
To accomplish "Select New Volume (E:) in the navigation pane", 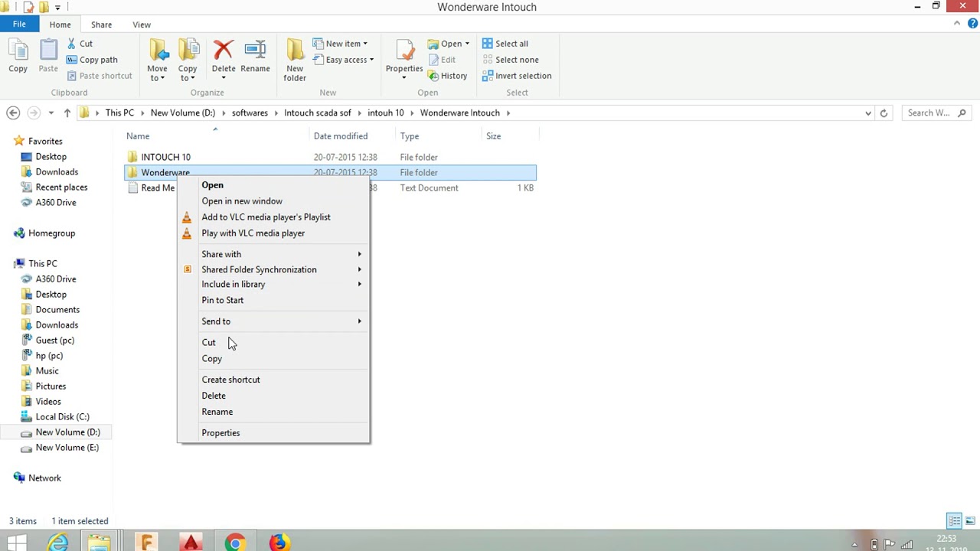I will coord(67,448).
